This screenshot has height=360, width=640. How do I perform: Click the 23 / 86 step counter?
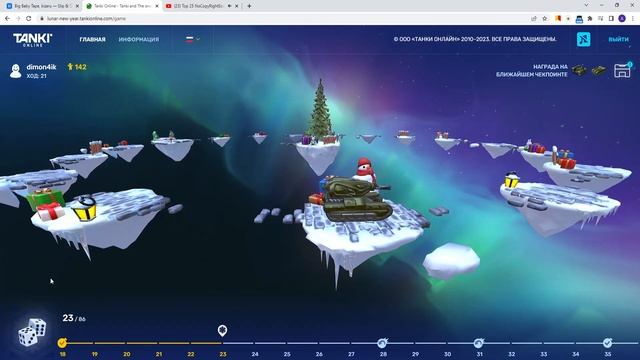click(74, 318)
